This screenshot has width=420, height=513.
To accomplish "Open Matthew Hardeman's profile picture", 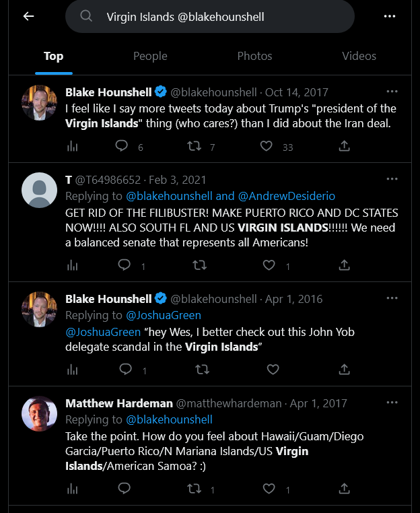I will [x=39, y=413].
